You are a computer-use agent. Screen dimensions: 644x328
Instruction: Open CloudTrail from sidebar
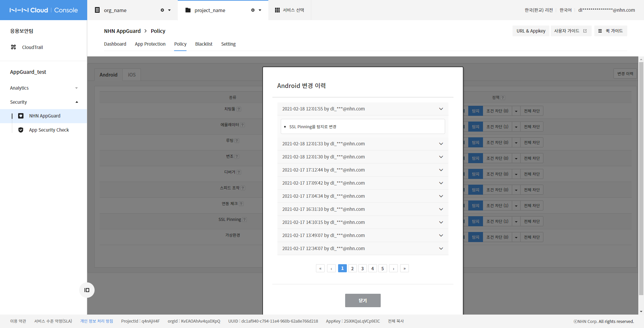point(33,47)
